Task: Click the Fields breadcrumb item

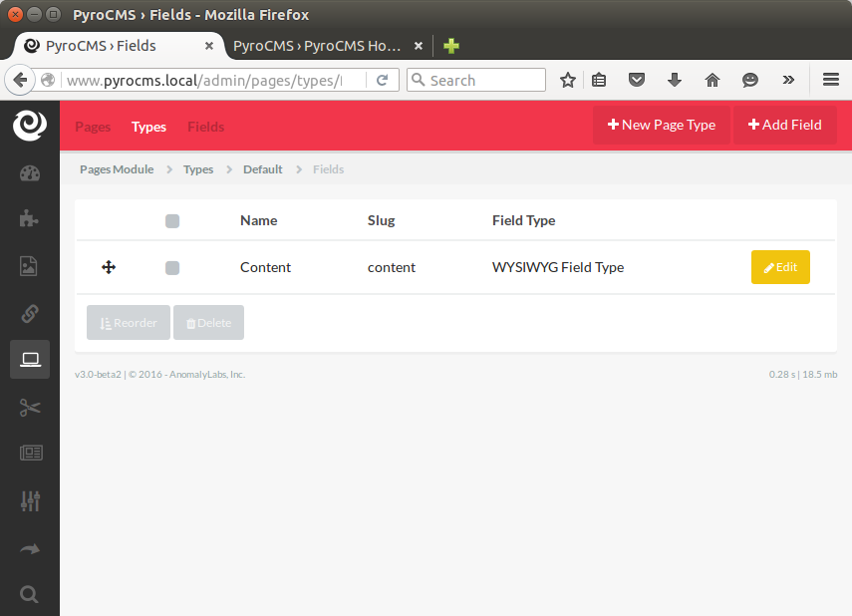Action: pyautogui.click(x=328, y=169)
